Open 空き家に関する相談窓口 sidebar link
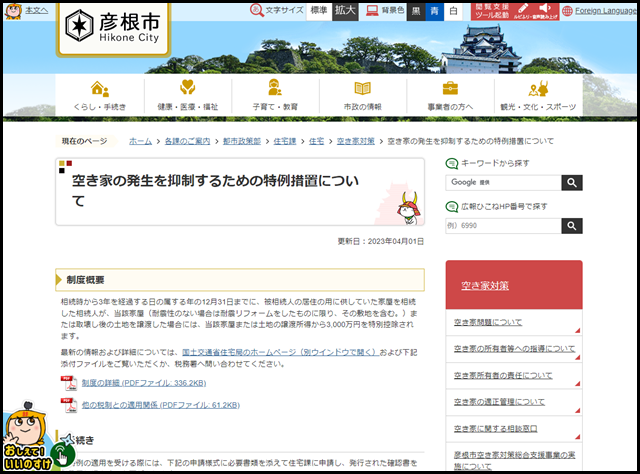Image resolution: width=640 pixels, height=474 pixels. 496,429
